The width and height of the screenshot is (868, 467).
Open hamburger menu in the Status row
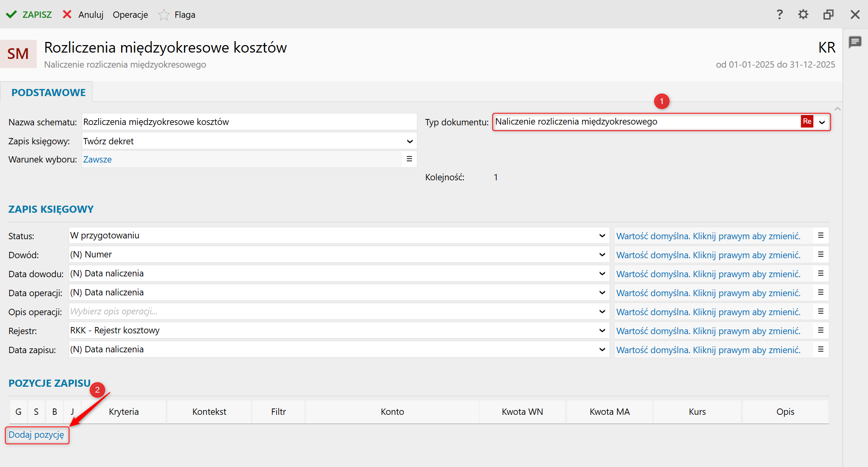(x=821, y=236)
